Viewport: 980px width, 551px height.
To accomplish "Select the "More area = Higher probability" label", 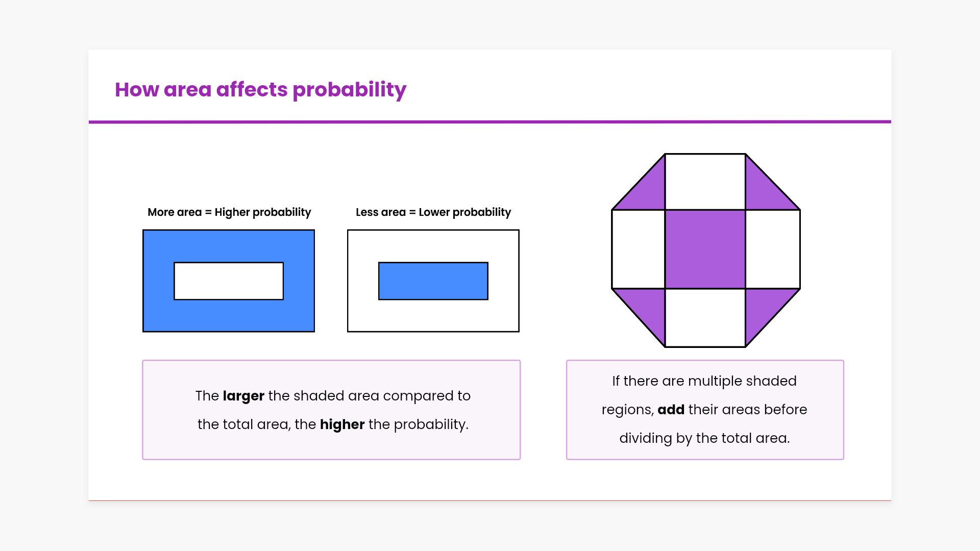I will tap(229, 212).
